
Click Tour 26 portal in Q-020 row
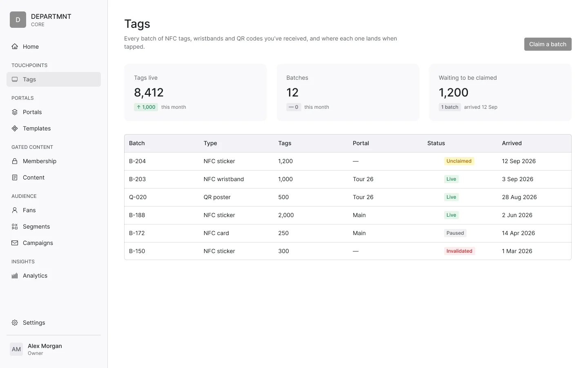[x=363, y=197]
